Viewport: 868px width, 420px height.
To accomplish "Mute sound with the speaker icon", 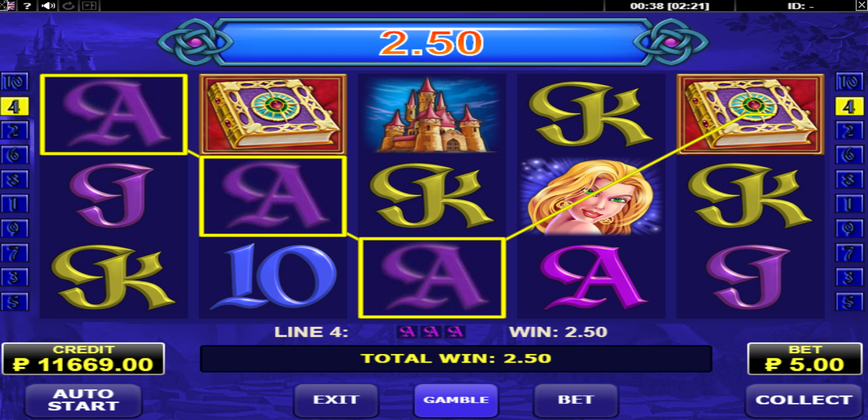I will pyautogui.click(x=48, y=6).
